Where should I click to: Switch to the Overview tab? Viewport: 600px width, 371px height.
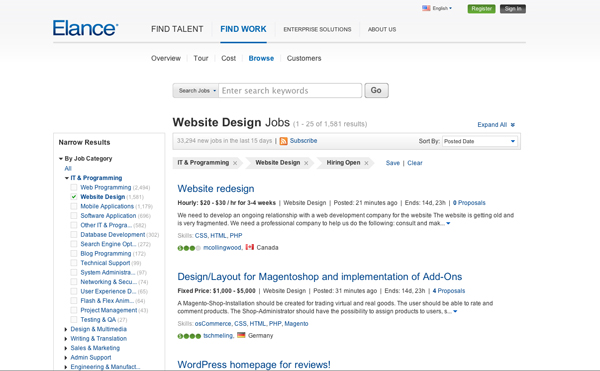coord(166,58)
